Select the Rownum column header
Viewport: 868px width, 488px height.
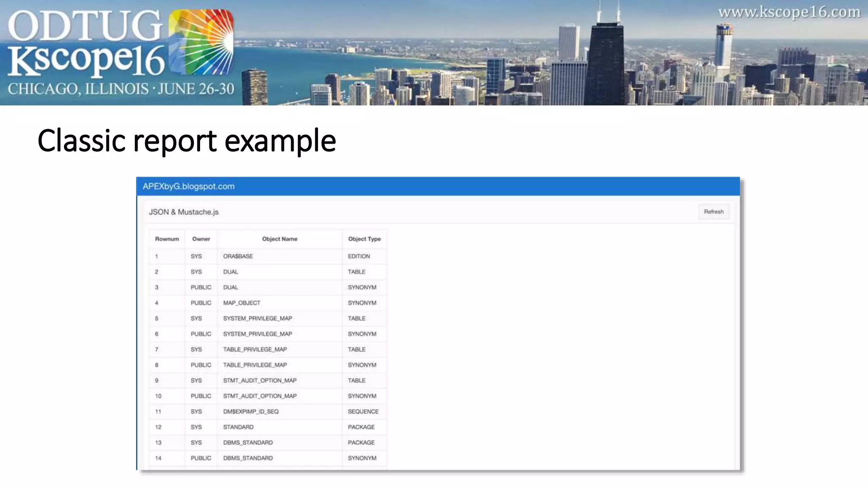[x=167, y=239]
